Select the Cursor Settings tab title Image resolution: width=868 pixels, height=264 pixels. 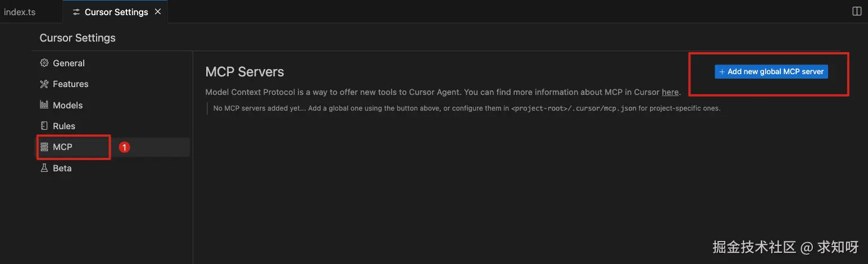point(116,12)
